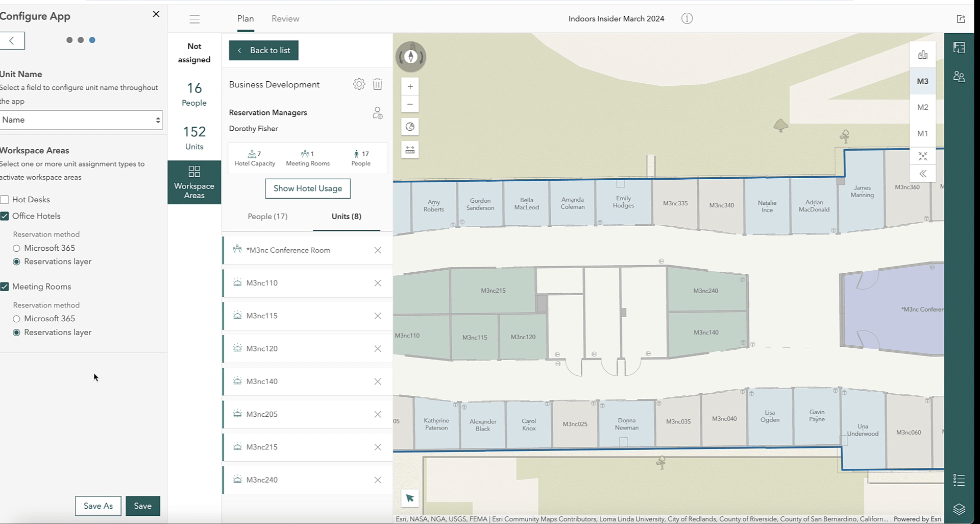Open the unit Name field dropdown
Screen dimensions: 980x524
tap(82, 120)
